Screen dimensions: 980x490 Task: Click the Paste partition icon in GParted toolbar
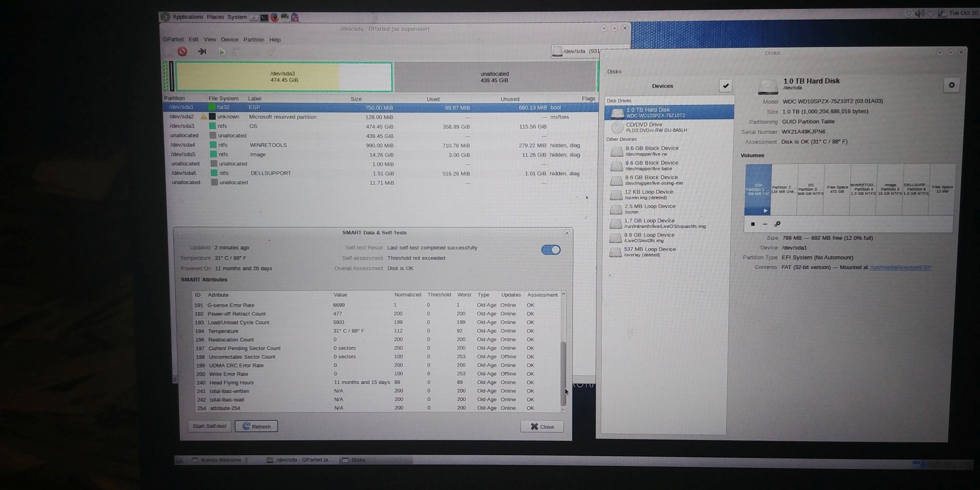[237, 52]
